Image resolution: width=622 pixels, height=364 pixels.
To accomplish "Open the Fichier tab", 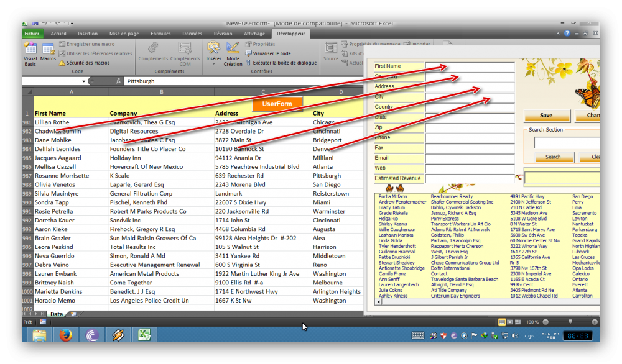I will (x=32, y=34).
